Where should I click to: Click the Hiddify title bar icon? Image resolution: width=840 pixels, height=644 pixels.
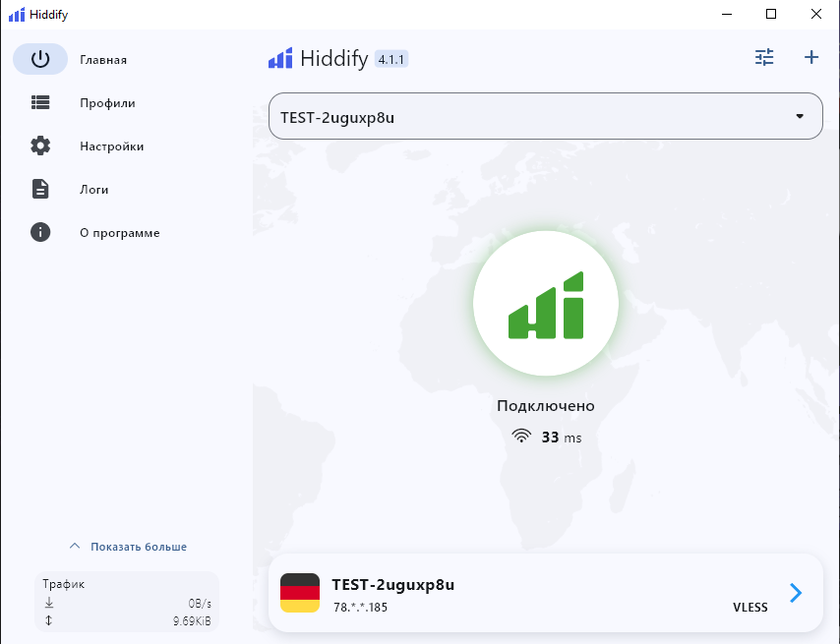17,15
